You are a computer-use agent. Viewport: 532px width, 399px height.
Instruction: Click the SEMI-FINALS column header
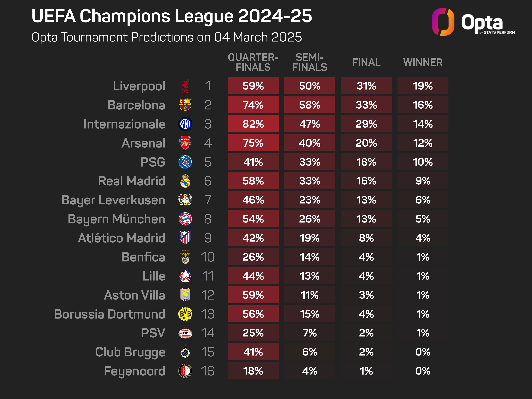[x=309, y=62]
